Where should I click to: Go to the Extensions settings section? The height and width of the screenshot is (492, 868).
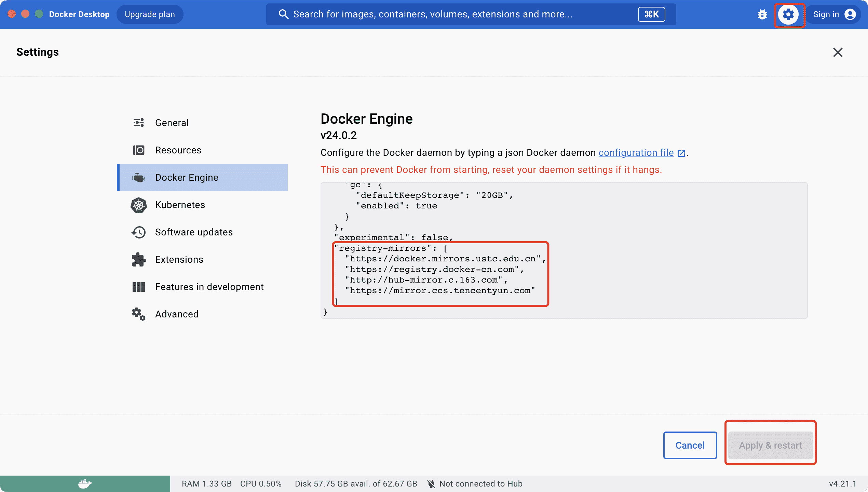pyautogui.click(x=202, y=260)
